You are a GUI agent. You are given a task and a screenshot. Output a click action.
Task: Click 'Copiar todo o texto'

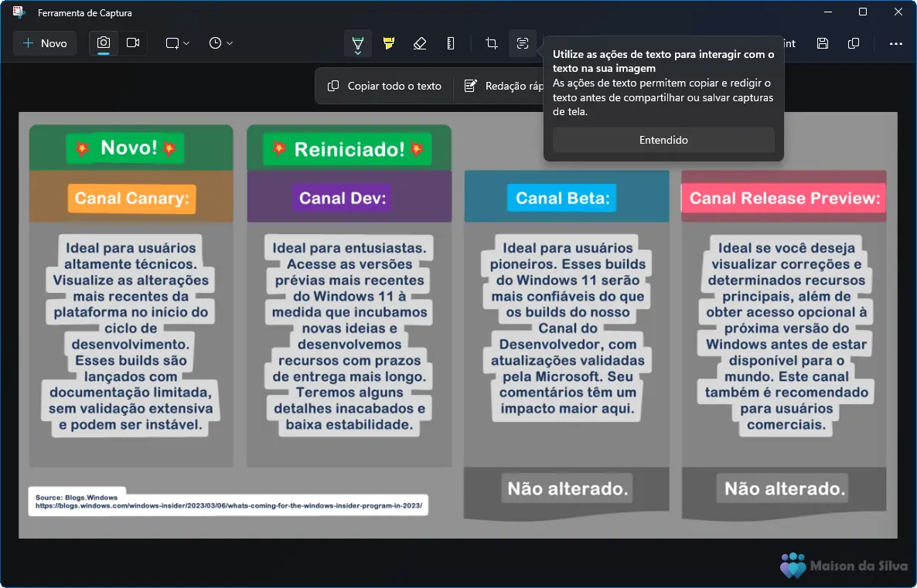pyautogui.click(x=385, y=86)
